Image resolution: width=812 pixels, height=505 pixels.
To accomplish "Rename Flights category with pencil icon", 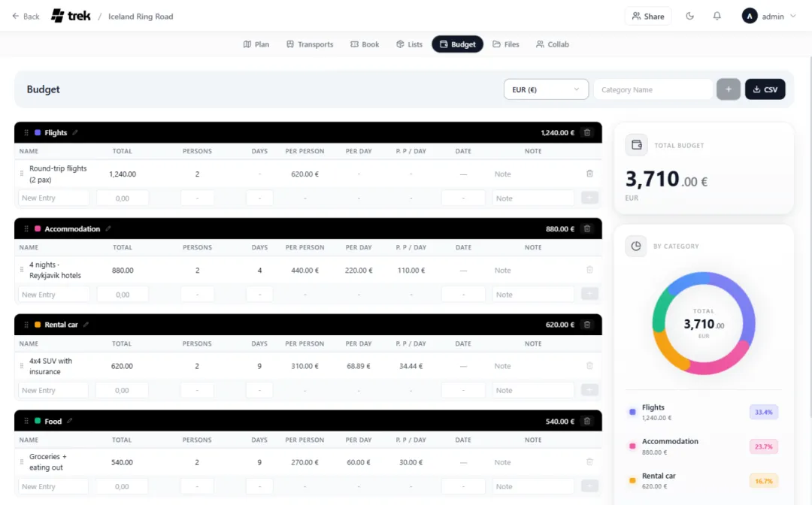I will [x=75, y=132].
